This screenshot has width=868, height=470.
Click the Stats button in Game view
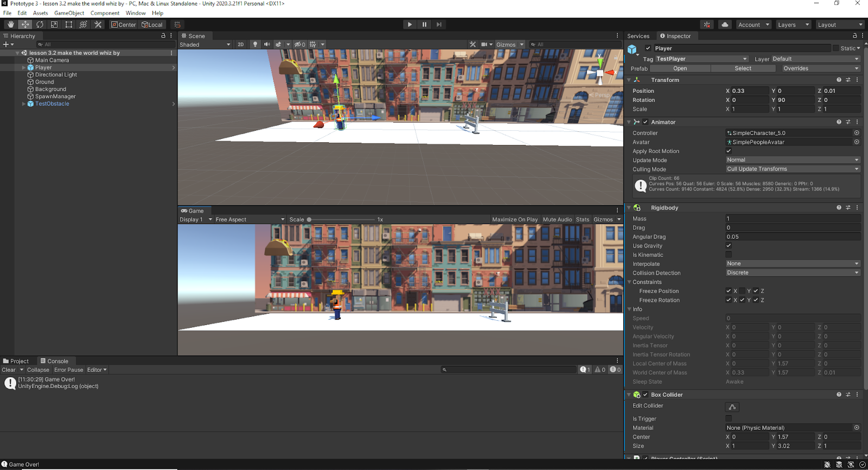point(583,220)
